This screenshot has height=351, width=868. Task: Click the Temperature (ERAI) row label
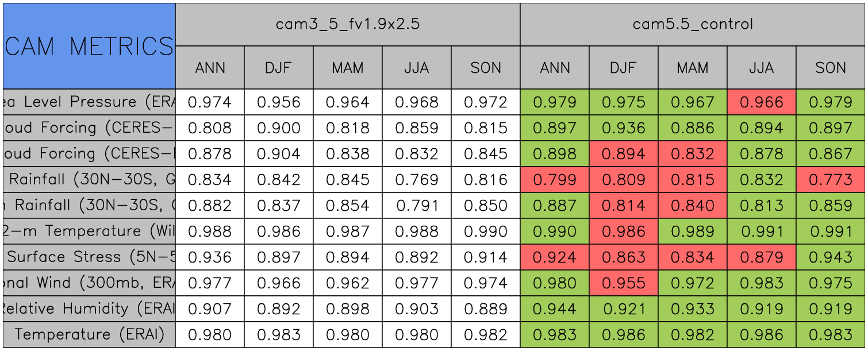pos(89,335)
